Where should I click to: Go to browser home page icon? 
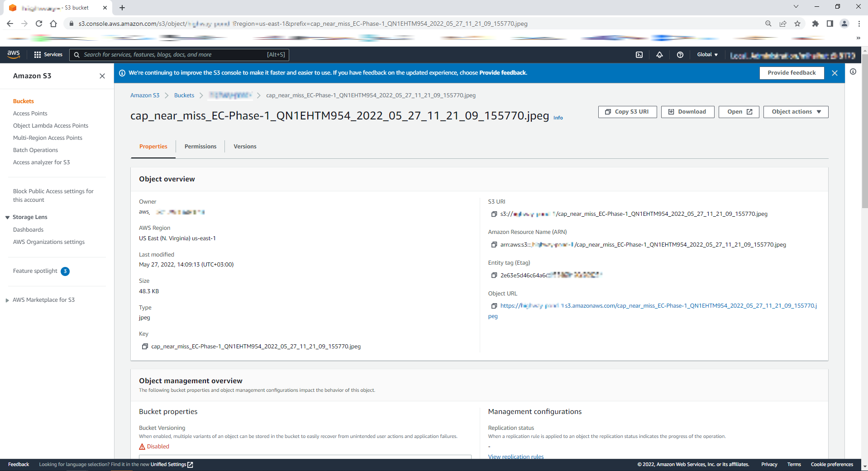(x=53, y=24)
